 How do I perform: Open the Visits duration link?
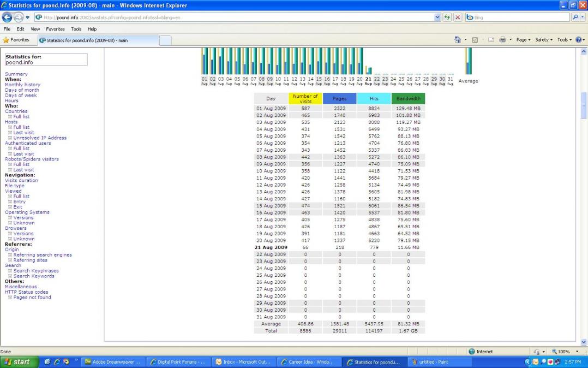click(21, 180)
